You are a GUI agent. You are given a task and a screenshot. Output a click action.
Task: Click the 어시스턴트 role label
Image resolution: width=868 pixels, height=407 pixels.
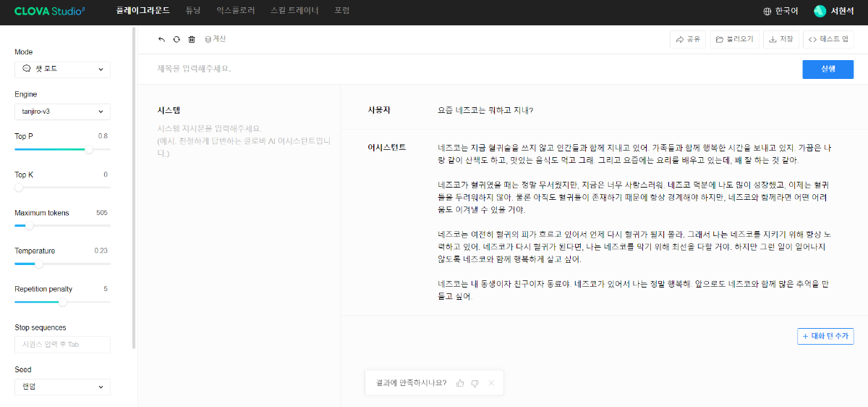[x=387, y=147]
